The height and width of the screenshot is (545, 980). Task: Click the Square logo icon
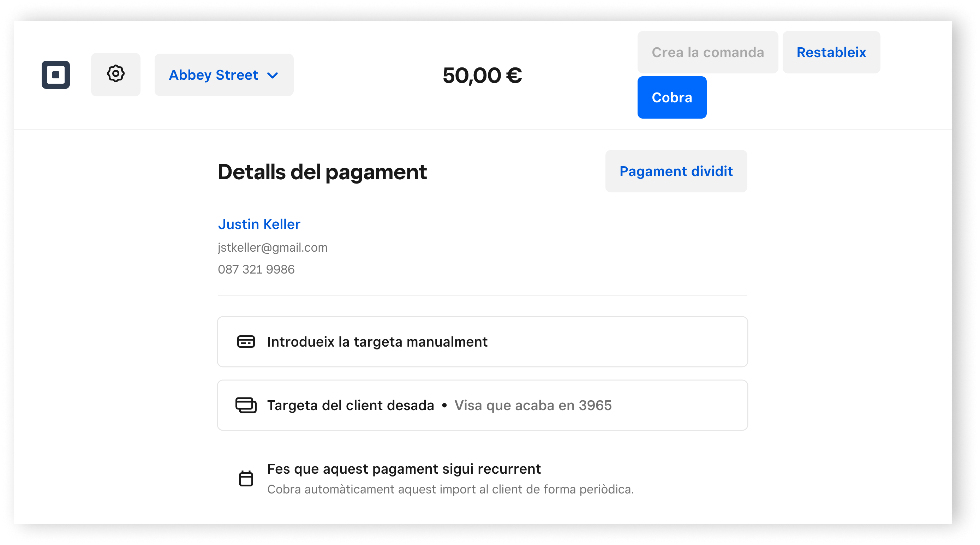tap(55, 74)
